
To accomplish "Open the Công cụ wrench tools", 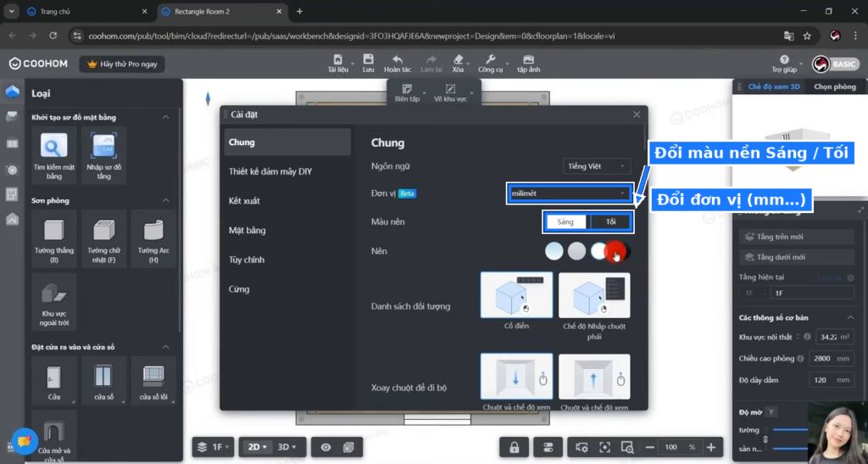I will click(491, 59).
